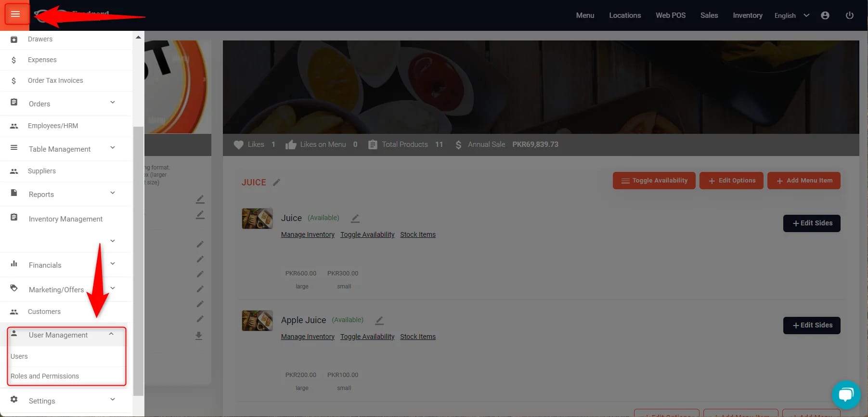The height and width of the screenshot is (417, 868).
Task: Toggle Availability link under Juice
Action: (367, 235)
